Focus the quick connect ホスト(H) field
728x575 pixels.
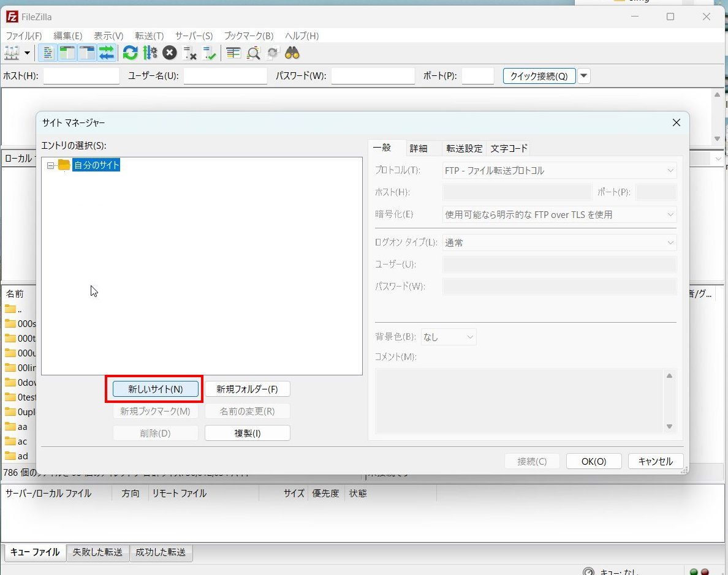coord(82,76)
